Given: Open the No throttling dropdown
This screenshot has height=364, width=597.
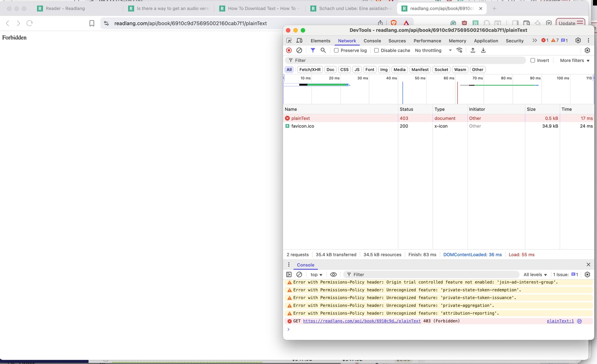Looking at the screenshot, I should (x=433, y=50).
